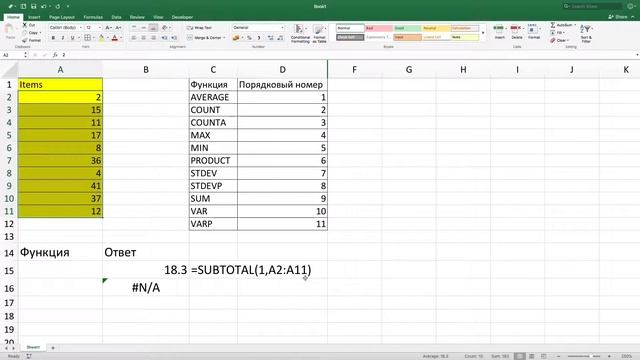Toggle top vertical alignment
This screenshot has width=640, height=360.
coord(134,27)
